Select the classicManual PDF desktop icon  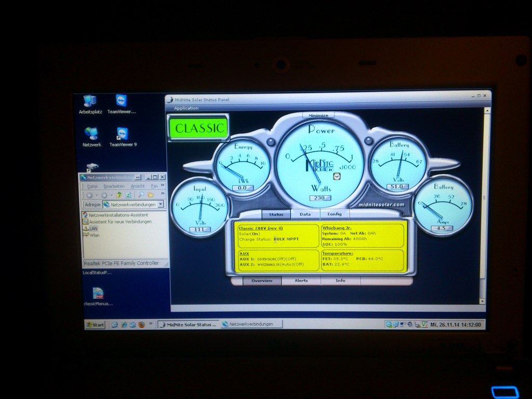click(x=98, y=297)
